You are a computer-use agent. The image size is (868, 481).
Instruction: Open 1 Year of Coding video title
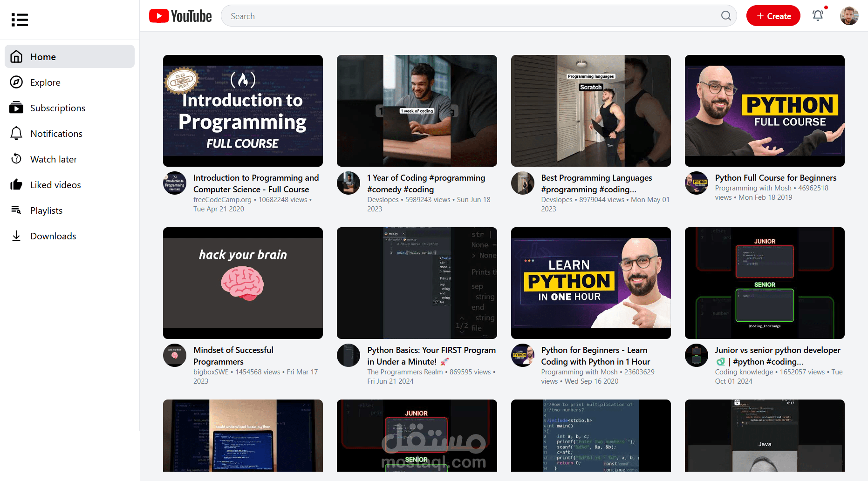click(426, 183)
